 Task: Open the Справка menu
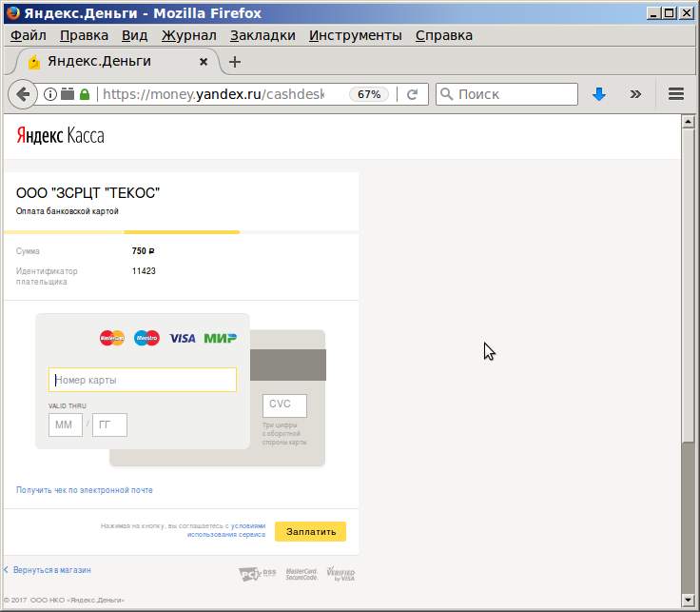444,35
